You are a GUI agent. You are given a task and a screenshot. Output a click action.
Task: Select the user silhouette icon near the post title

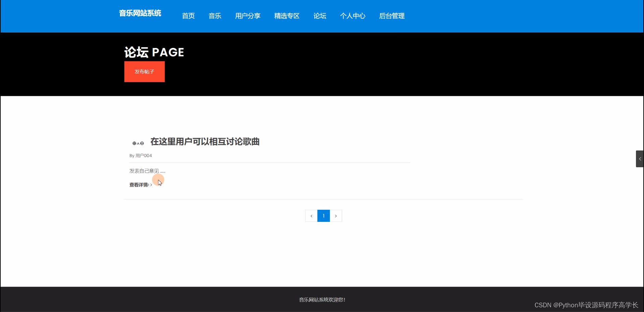pyautogui.click(x=138, y=143)
